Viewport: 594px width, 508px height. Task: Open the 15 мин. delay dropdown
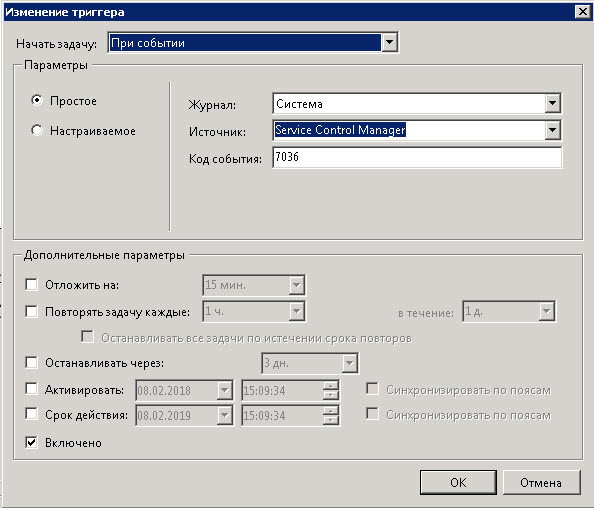click(x=297, y=285)
